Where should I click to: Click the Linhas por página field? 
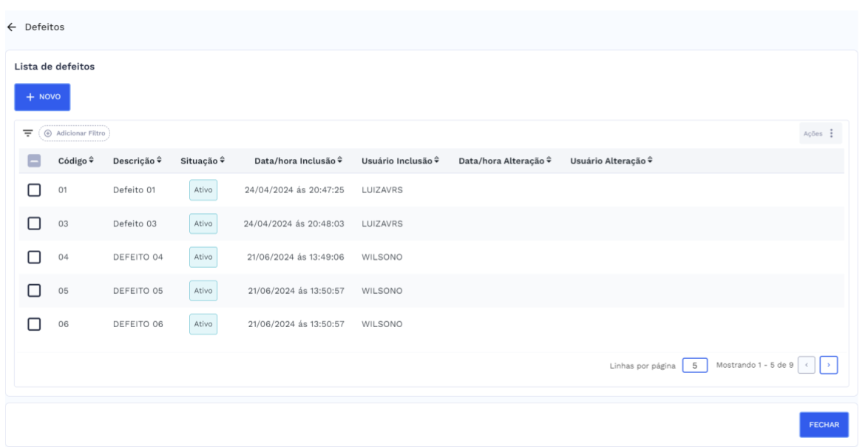click(694, 366)
